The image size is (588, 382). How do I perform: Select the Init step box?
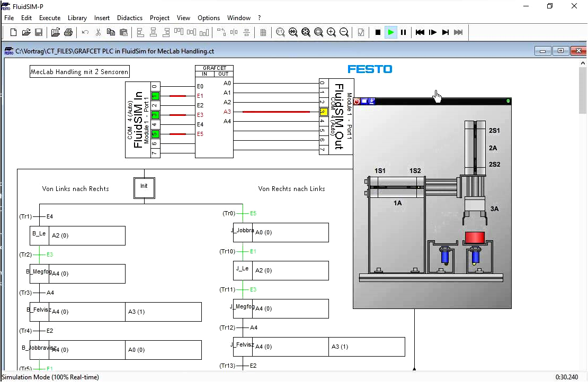pos(145,188)
